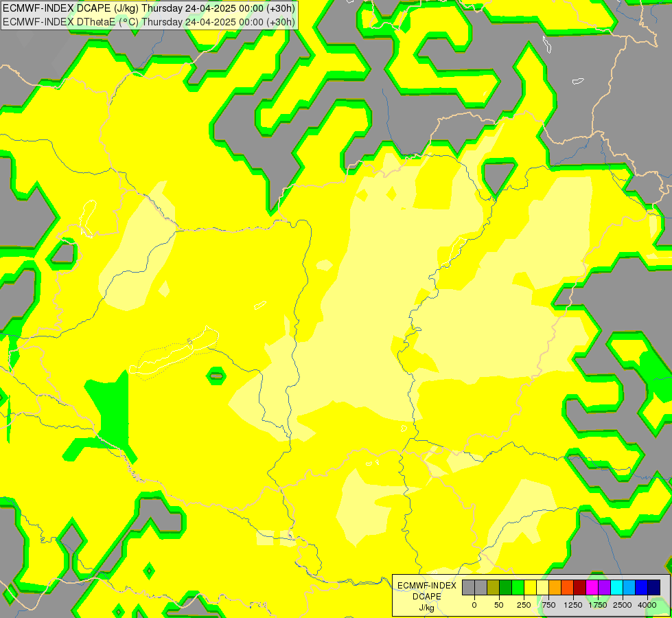The image size is (672, 618).
Task: Click the cyan legend swatch
Action: tap(616, 588)
